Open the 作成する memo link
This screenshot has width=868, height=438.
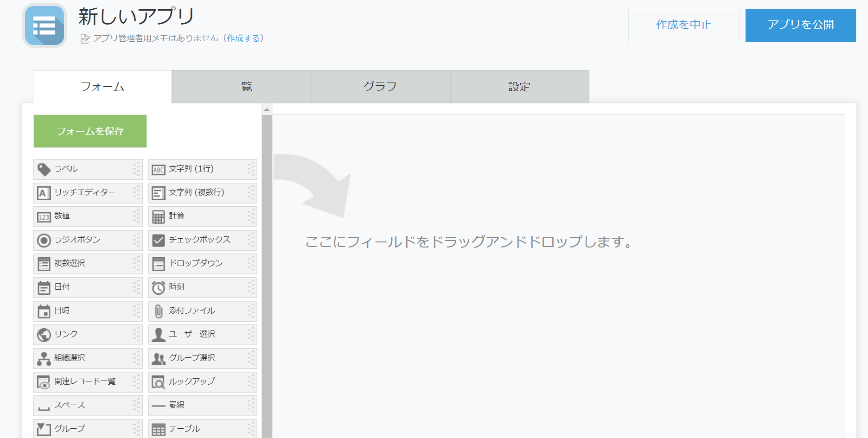coord(243,38)
